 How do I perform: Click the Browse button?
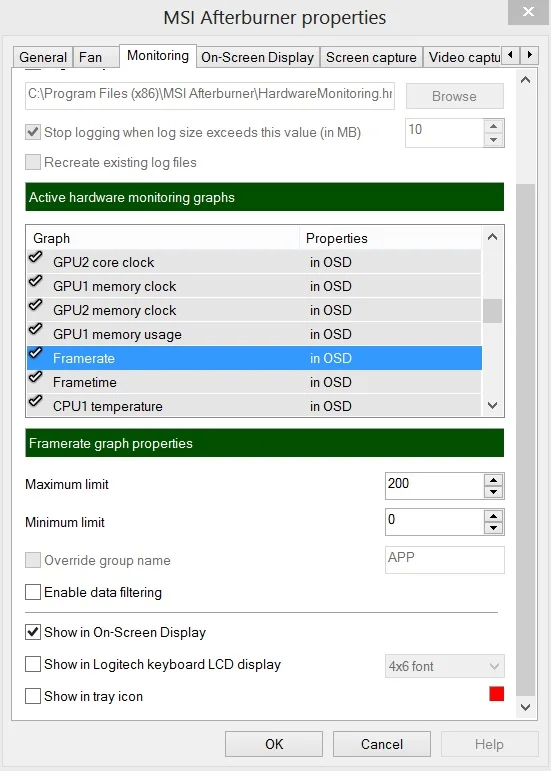tap(455, 96)
